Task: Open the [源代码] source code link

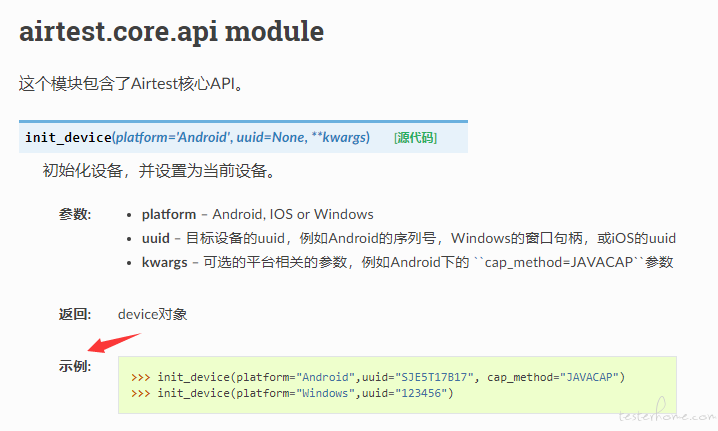Action: (x=415, y=137)
